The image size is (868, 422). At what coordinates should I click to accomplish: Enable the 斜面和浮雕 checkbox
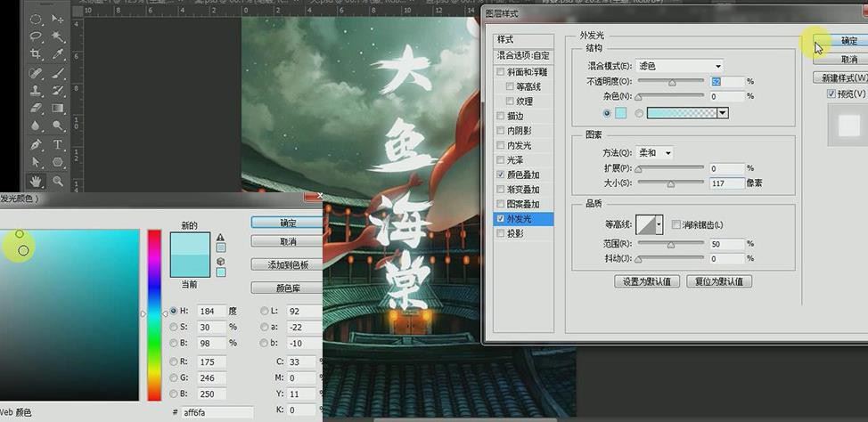coord(501,72)
